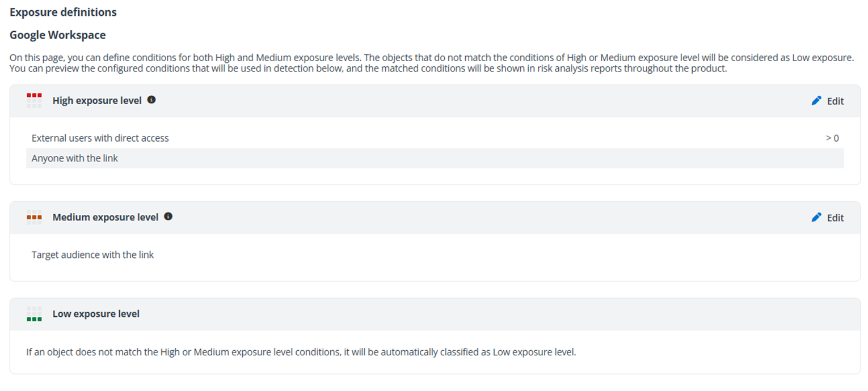Click the orange Medium exposure level icon
The image size is (868, 391).
click(34, 217)
